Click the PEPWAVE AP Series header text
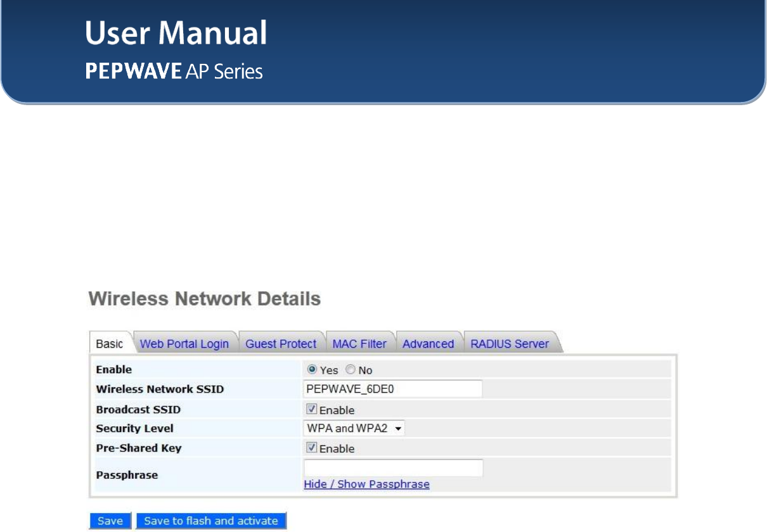Image resolution: width=767 pixels, height=532 pixels. coord(174,72)
